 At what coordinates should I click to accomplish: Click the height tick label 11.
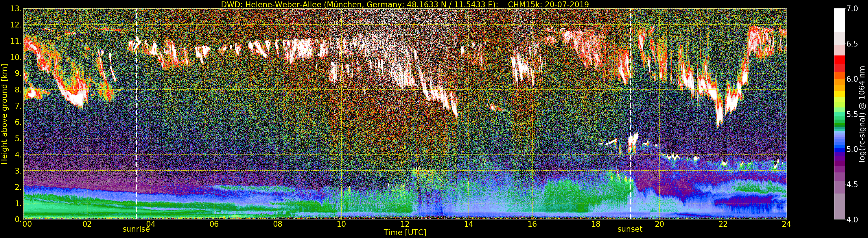tap(16, 41)
